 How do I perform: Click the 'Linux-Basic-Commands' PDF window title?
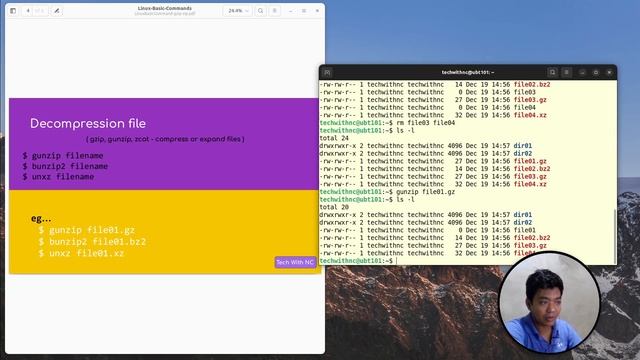165,8
